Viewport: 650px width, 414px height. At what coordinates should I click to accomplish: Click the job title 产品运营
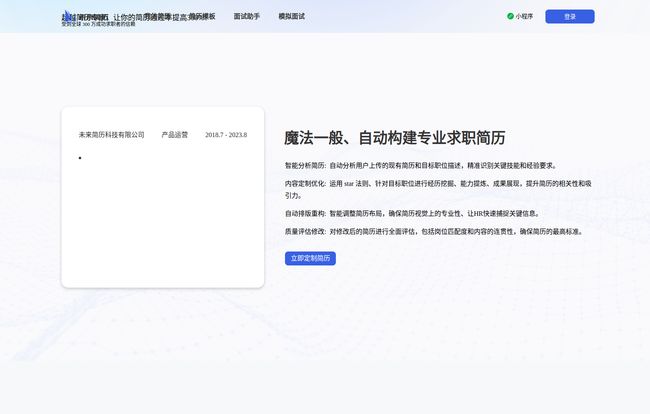point(175,135)
